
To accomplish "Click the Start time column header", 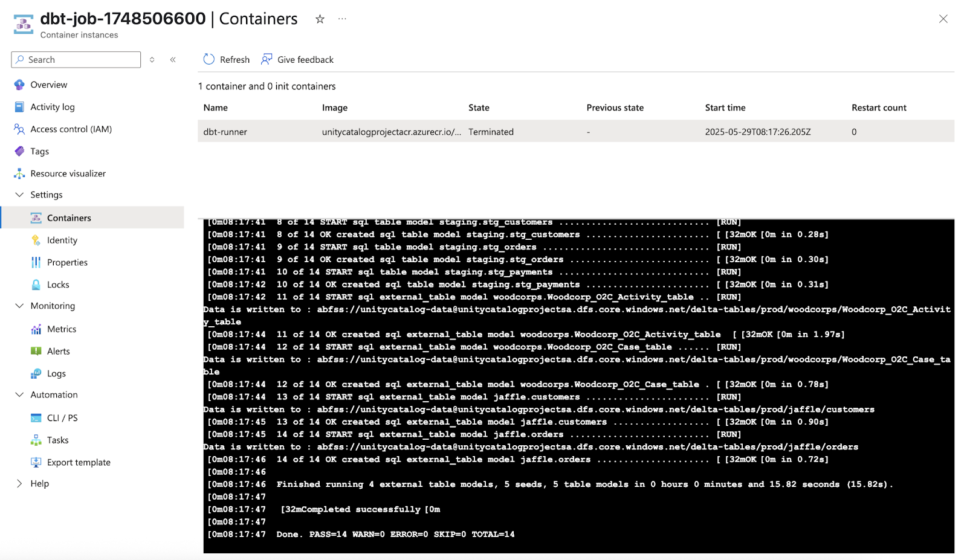I will click(725, 108).
